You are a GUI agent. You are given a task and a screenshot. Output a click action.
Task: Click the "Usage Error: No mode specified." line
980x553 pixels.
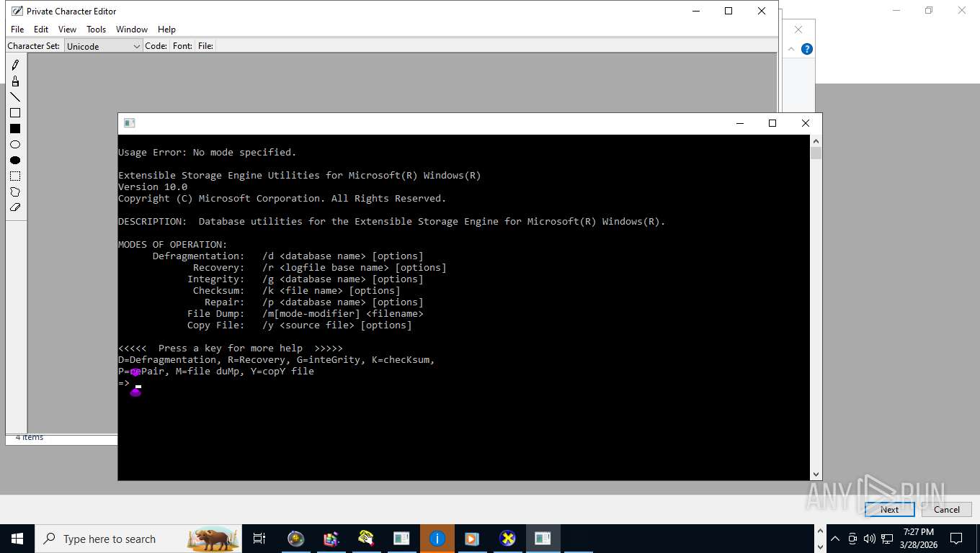point(208,153)
